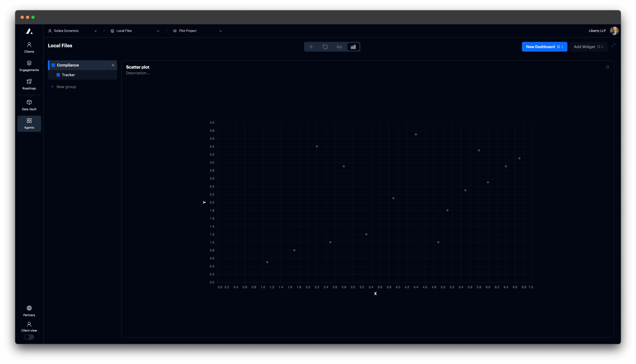This screenshot has height=364, width=636.
Task: Expand the Pilot Project dropdown
Action: (x=220, y=31)
